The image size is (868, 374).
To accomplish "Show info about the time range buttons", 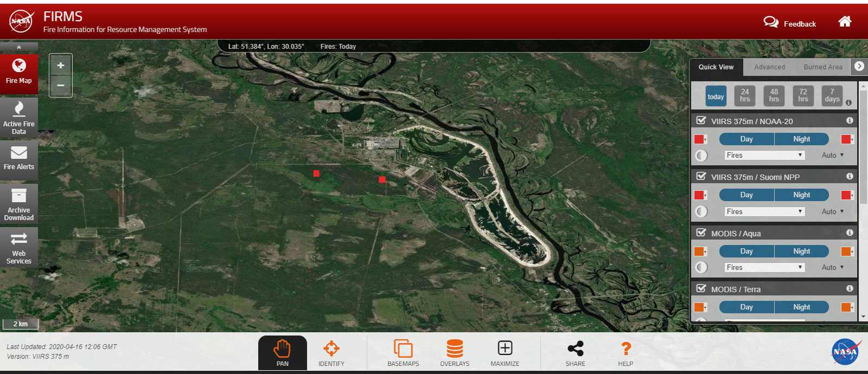I will (x=848, y=102).
